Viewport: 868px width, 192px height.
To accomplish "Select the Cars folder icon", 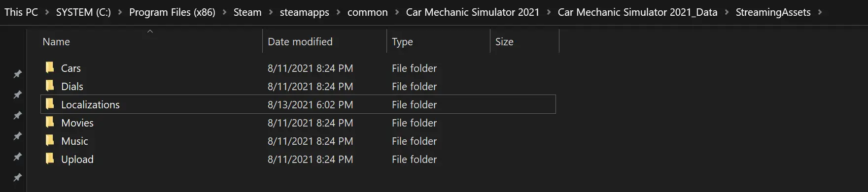I will point(50,67).
